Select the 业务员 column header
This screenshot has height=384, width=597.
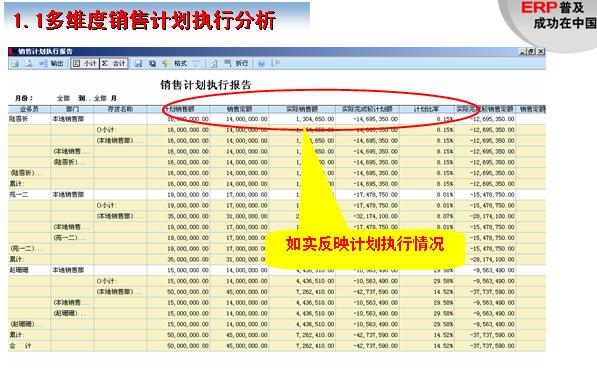pyautogui.click(x=29, y=109)
